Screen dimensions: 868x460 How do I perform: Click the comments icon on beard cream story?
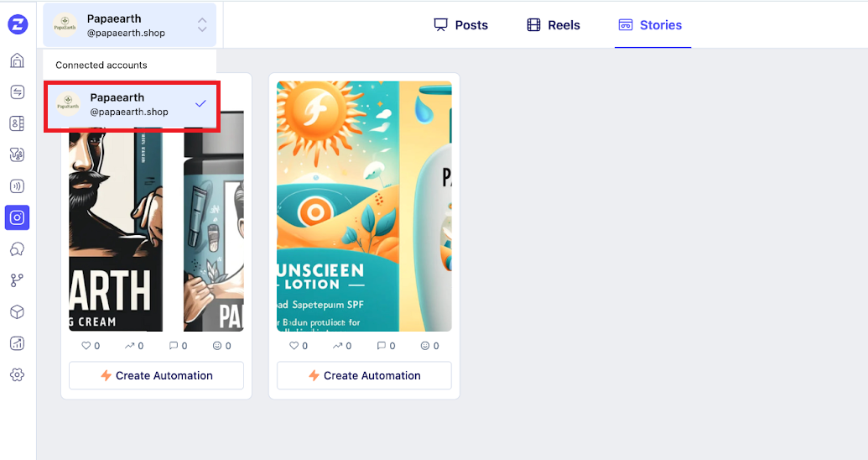(174, 346)
